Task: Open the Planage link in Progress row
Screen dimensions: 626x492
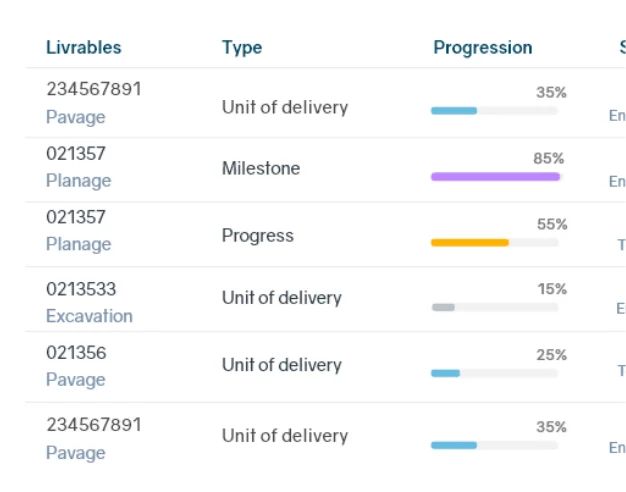Action: tap(78, 244)
